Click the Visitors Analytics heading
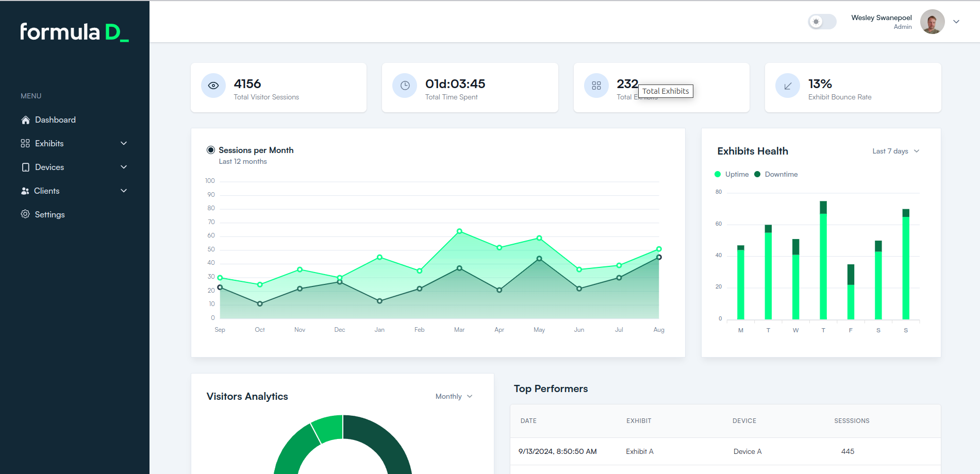This screenshot has width=980, height=474. (247, 396)
